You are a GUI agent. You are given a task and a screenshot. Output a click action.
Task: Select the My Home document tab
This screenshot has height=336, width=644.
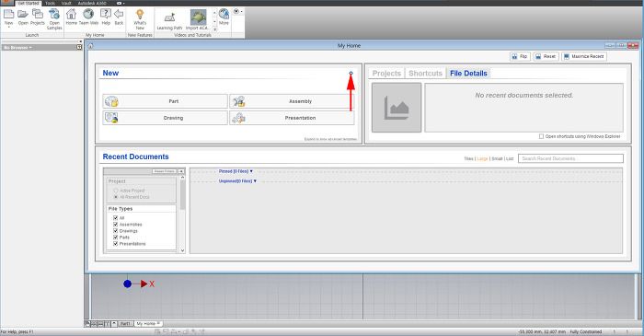tap(147, 324)
